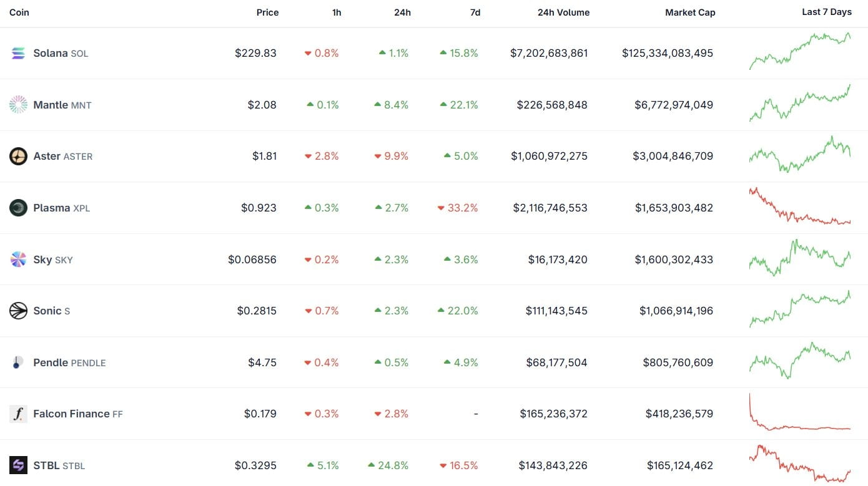Select the Falcon Finance logo icon

[18, 414]
